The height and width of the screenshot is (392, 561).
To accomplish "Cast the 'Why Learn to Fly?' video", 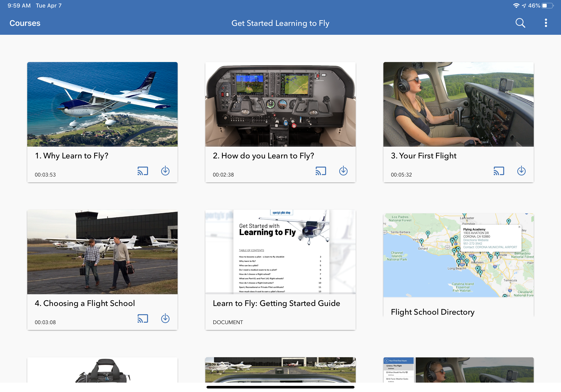I will pyautogui.click(x=143, y=171).
